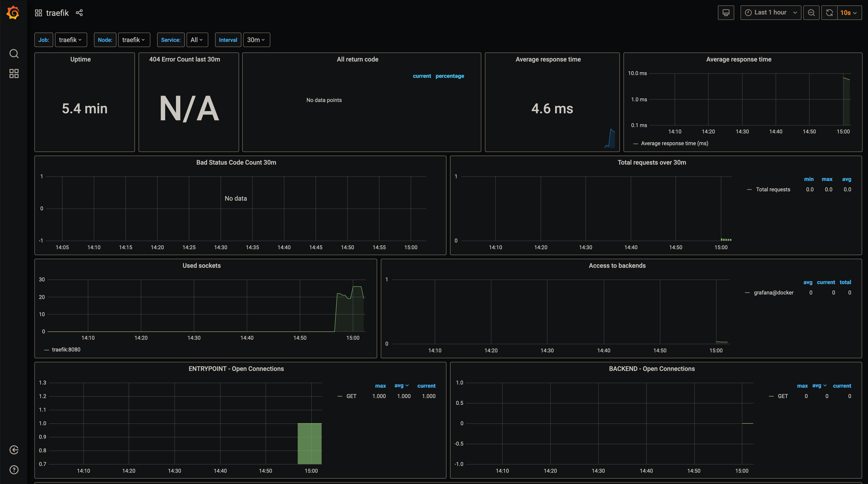The width and height of the screenshot is (868, 484).
Task: Toggle the traefik:8080 legend series
Action: pyautogui.click(x=66, y=350)
